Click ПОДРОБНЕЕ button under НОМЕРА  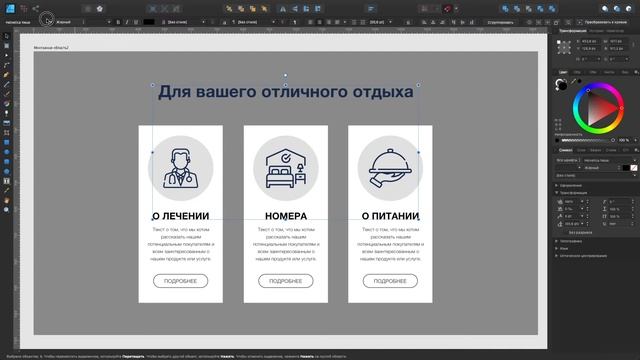click(286, 281)
